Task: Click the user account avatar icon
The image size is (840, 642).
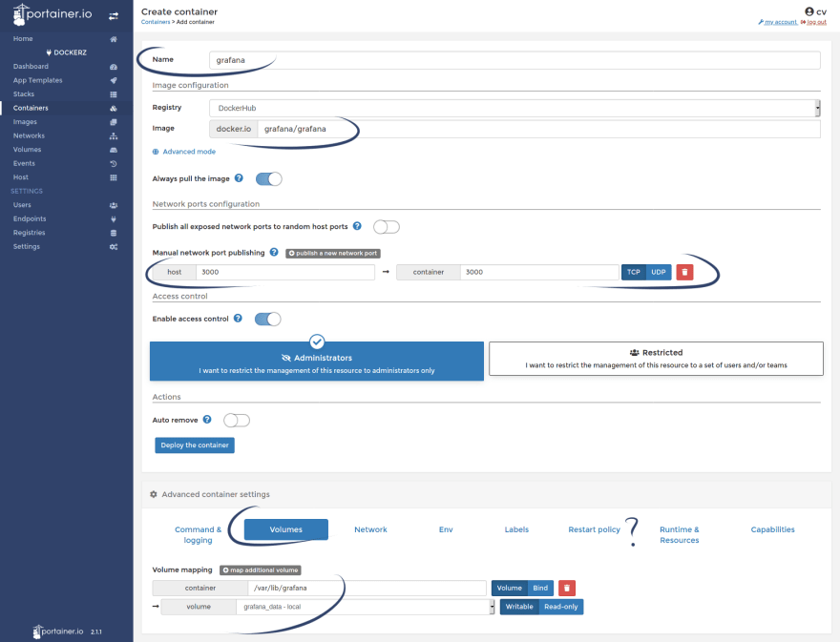Action: 809,11
